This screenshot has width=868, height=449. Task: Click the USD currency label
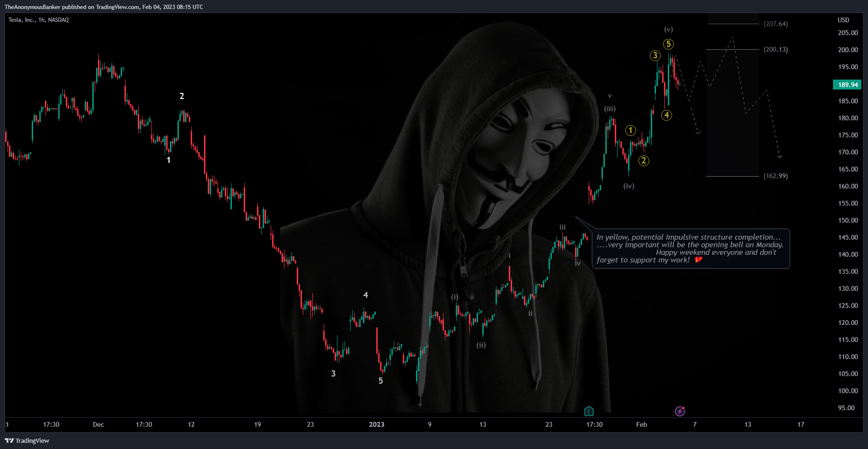(x=843, y=20)
